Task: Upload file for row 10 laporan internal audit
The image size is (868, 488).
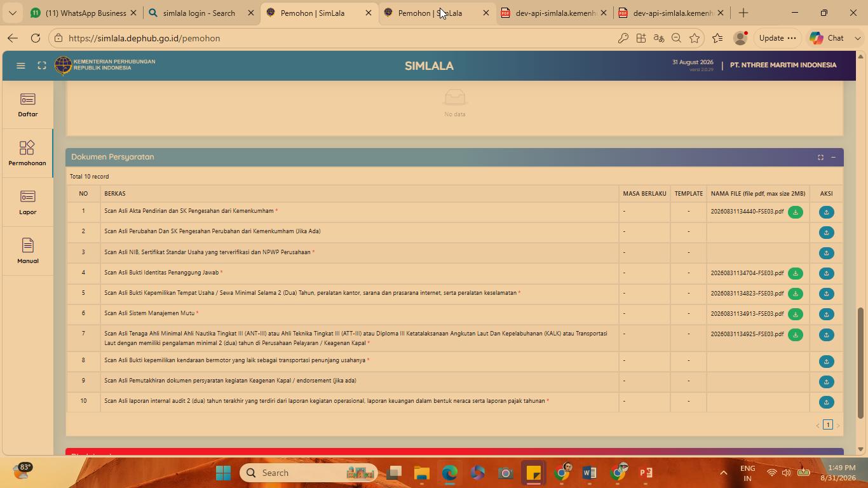Action: (826, 402)
